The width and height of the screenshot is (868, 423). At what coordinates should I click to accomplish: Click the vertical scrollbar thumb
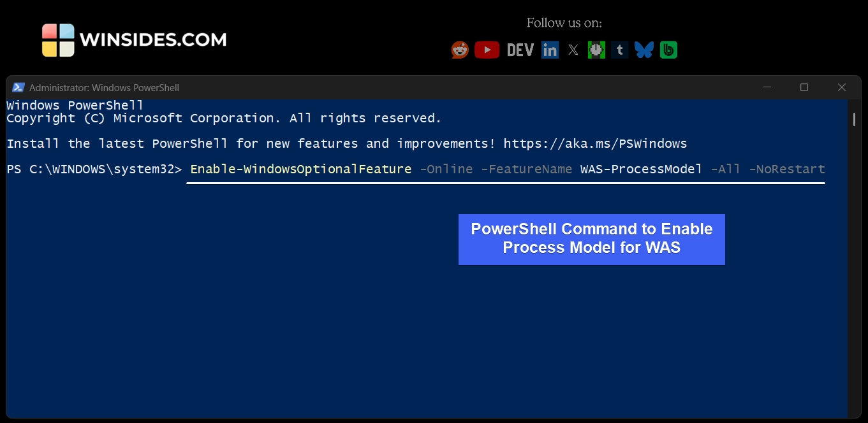click(853, 119)
